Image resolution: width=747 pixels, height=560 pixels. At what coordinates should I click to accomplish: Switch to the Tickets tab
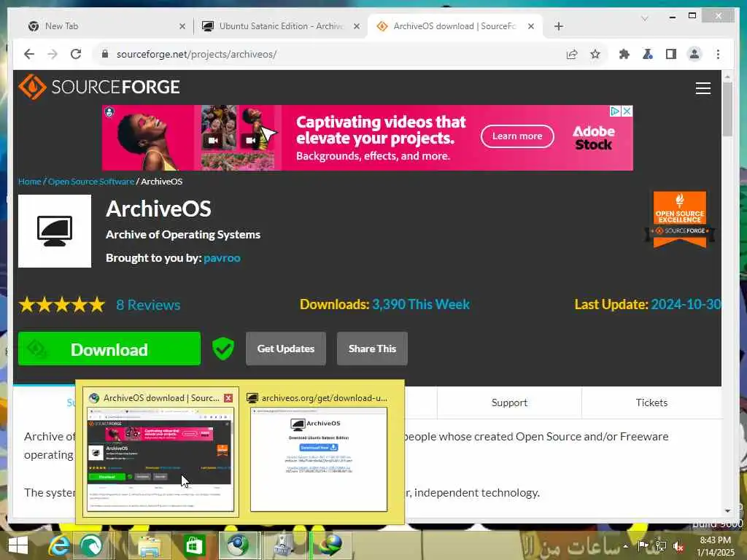click(651, 402)
